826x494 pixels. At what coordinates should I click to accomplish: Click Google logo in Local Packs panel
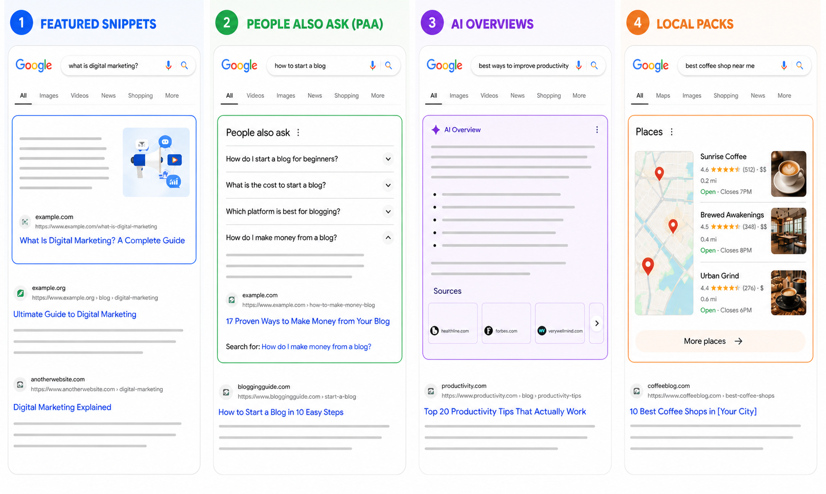[x=651, y=65]
